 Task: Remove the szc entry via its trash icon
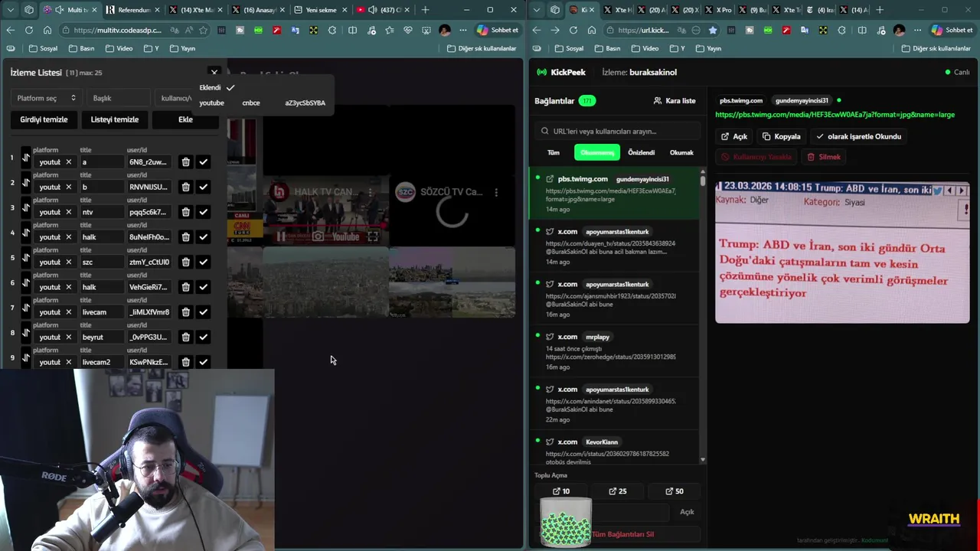click(185, 262)
